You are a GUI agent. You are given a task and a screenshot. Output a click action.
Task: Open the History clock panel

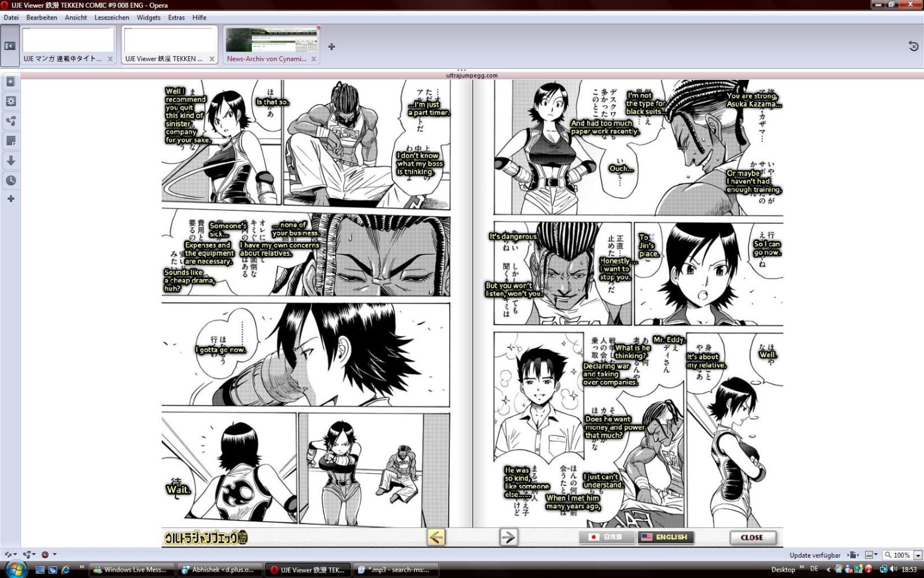[x=10, y=180]
